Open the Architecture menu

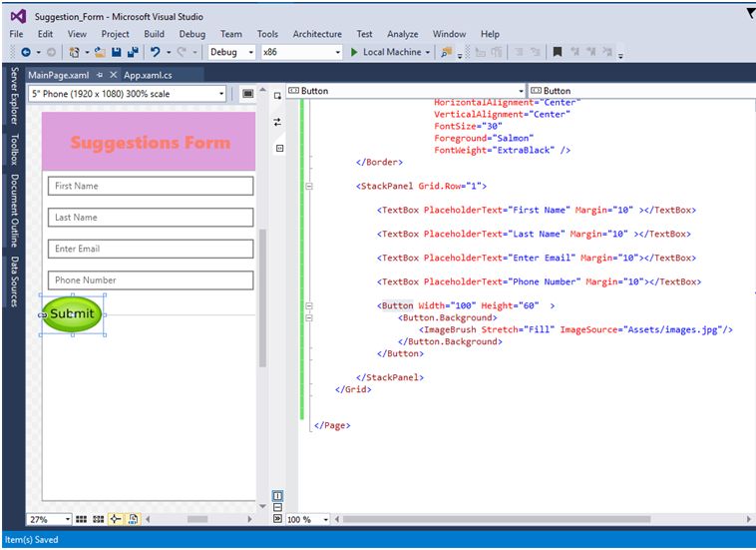point(317,34)
